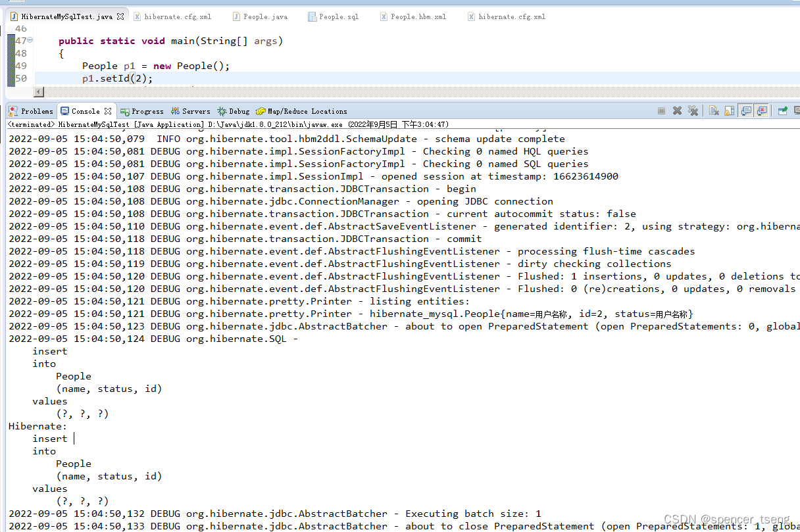The image size is (800, 532).
Task: Click the Terminate button in Console toolbar
Action: coord(661,111)
